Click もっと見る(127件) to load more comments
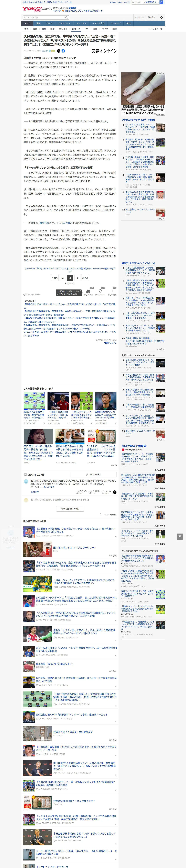The image size is (186, 868). [70, 509]
